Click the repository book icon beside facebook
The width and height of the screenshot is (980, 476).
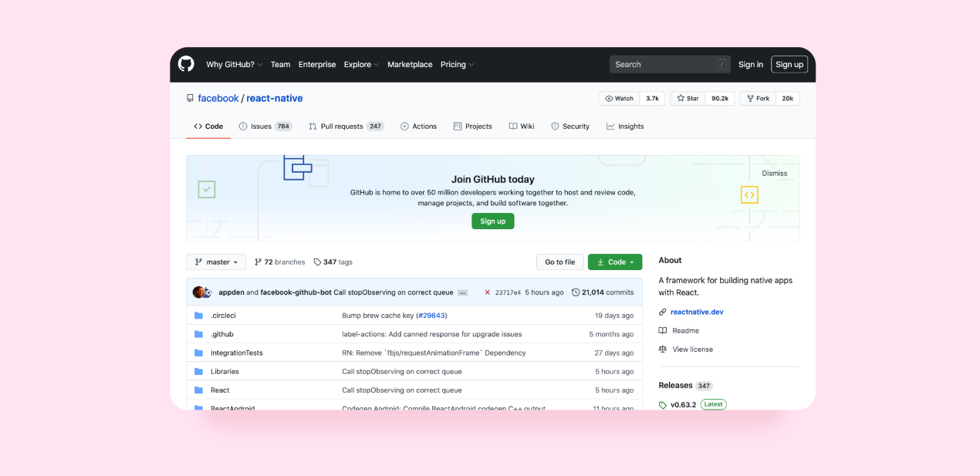190,98
